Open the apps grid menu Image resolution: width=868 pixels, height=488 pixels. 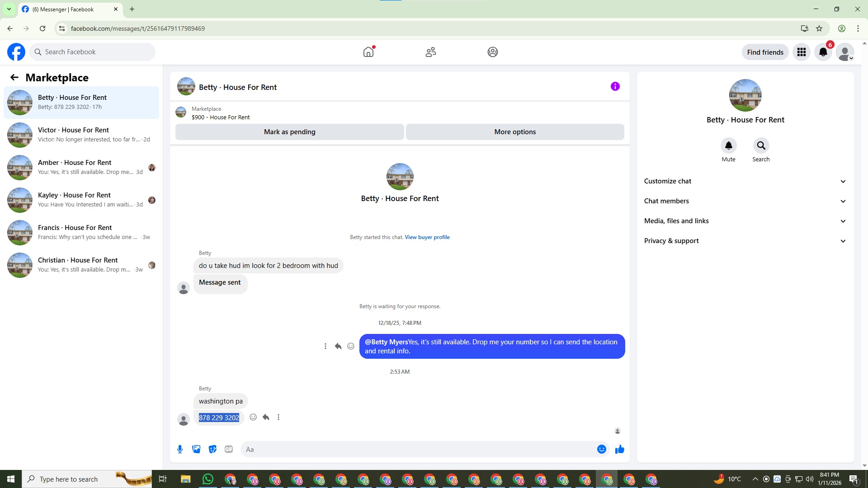pyautogui.click(x=802, y=52)
